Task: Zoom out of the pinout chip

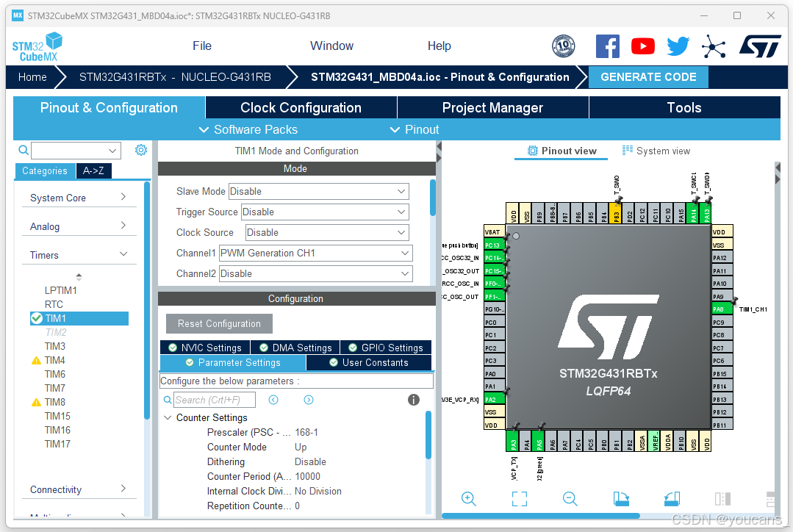Action: (x=570, y=499)
